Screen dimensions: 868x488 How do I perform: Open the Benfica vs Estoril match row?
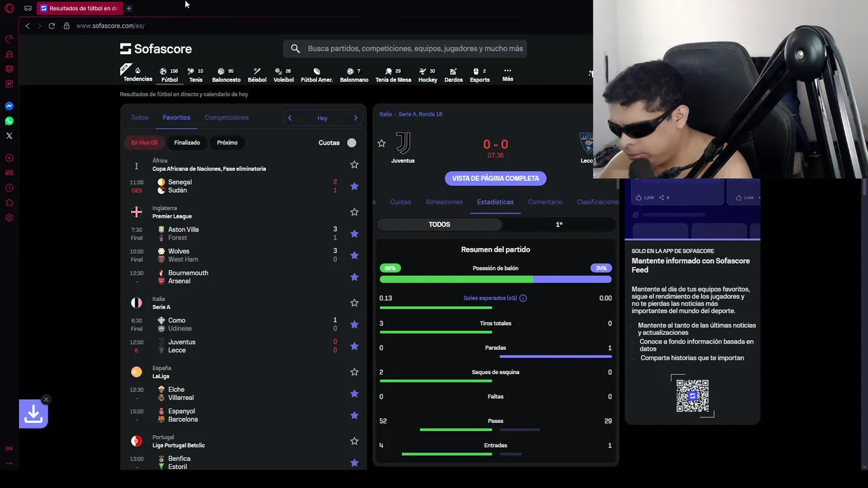click(244, 463)
